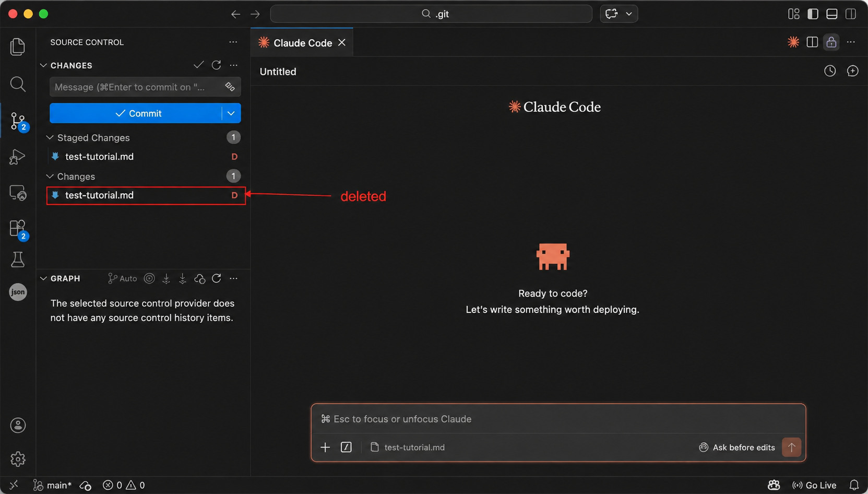The height and width of the screenshot is (494, 868).
Task: Open slash commands menu in prompt
Action: (346, 448)
